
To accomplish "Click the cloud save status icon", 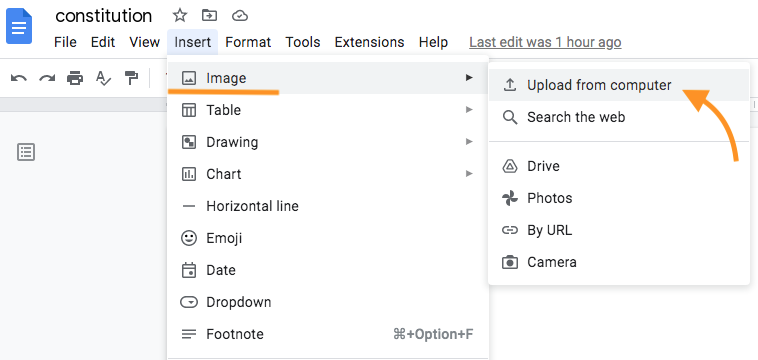I will (x=240, y=16).
